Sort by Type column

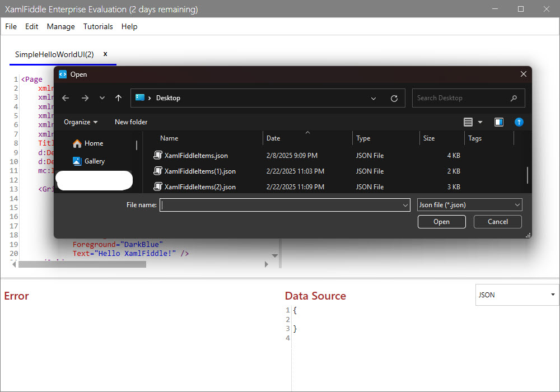(x=363, y=138)
